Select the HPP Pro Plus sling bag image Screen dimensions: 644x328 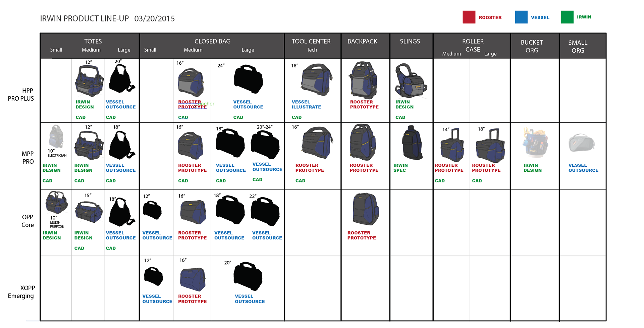coord(411,80)
